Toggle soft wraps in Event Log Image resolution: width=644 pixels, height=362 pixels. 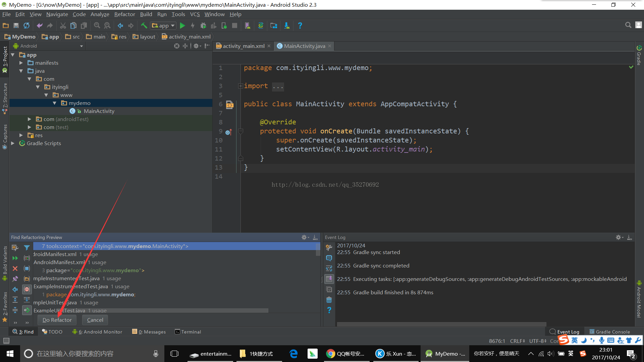[x=329, y=268]
